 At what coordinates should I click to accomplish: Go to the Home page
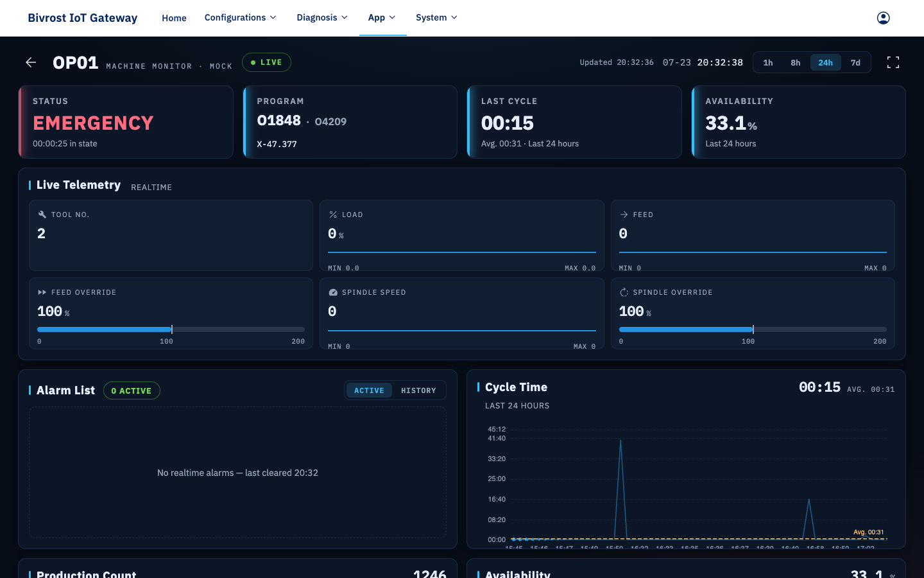(x=174, y=18)
